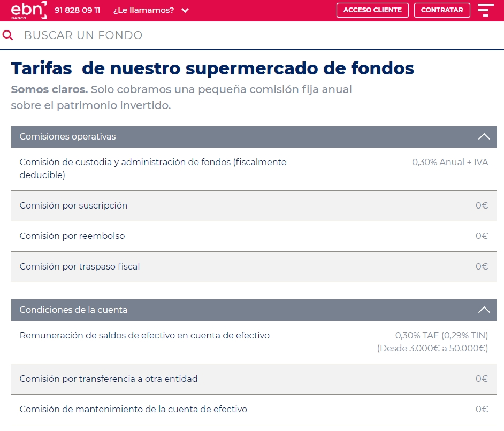Click the Condiciones de la cuenta header label

pos(73,310)
